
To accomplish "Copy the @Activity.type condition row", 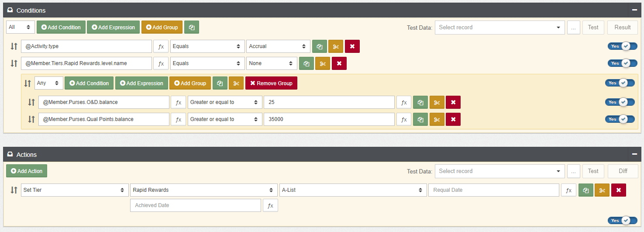I will (320, 46).
